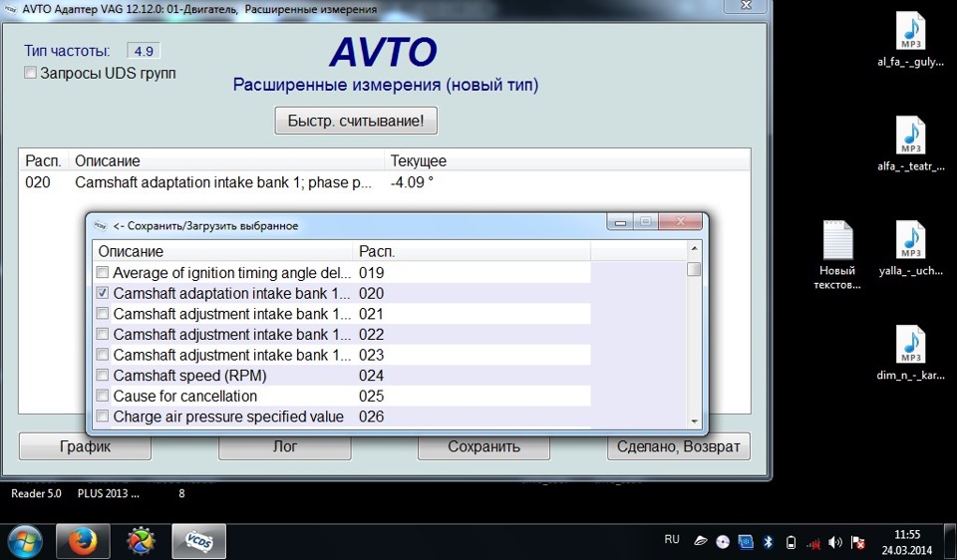The image size is (957, 560).
Task: Open the battery status tray icon
Action: click(791, 542)
